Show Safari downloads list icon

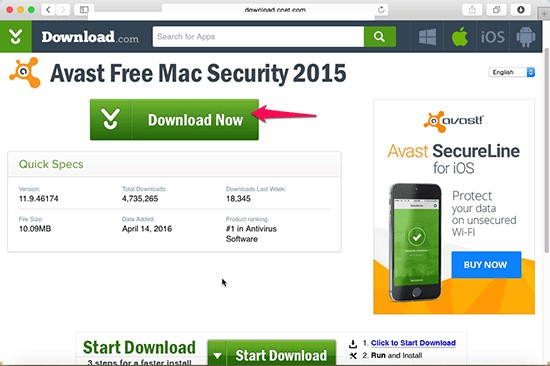(521, 10)
